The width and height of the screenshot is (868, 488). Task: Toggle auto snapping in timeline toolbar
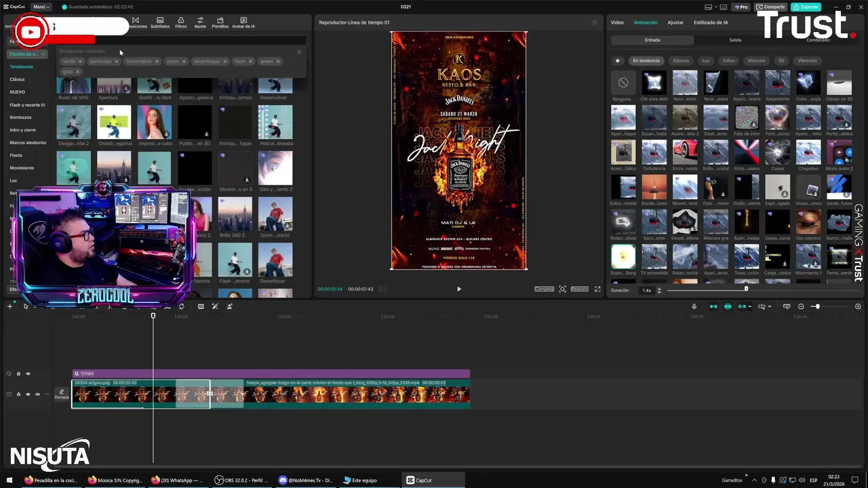(728, 306)
